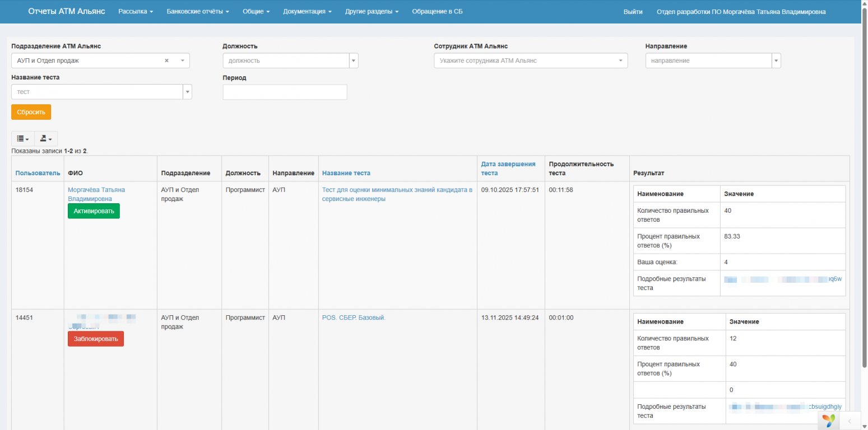Open the column list toggle icon dropdown
868x430 pixels.
(23, 139)
